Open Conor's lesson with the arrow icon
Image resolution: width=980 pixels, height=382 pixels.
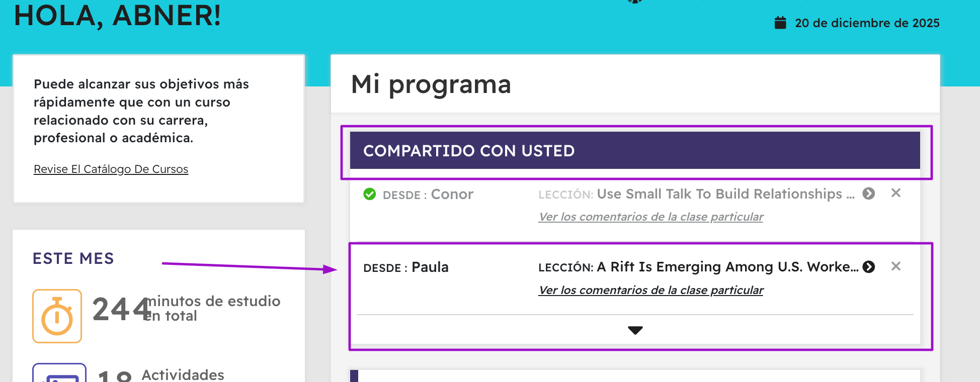pos(869,194)
